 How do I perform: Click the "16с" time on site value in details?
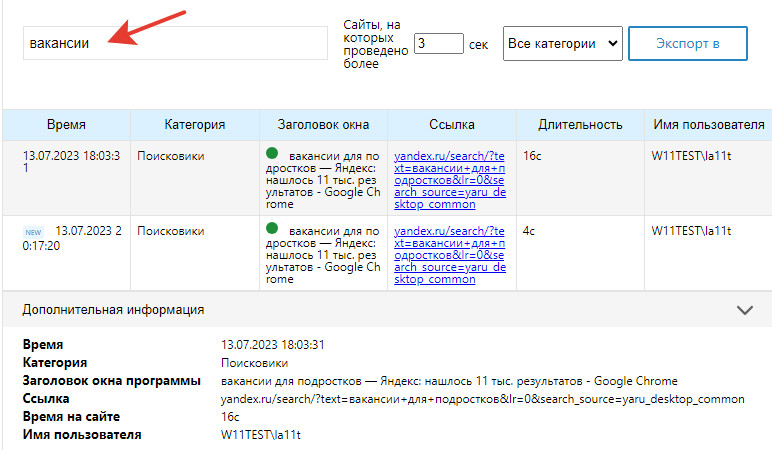(230, 417)
